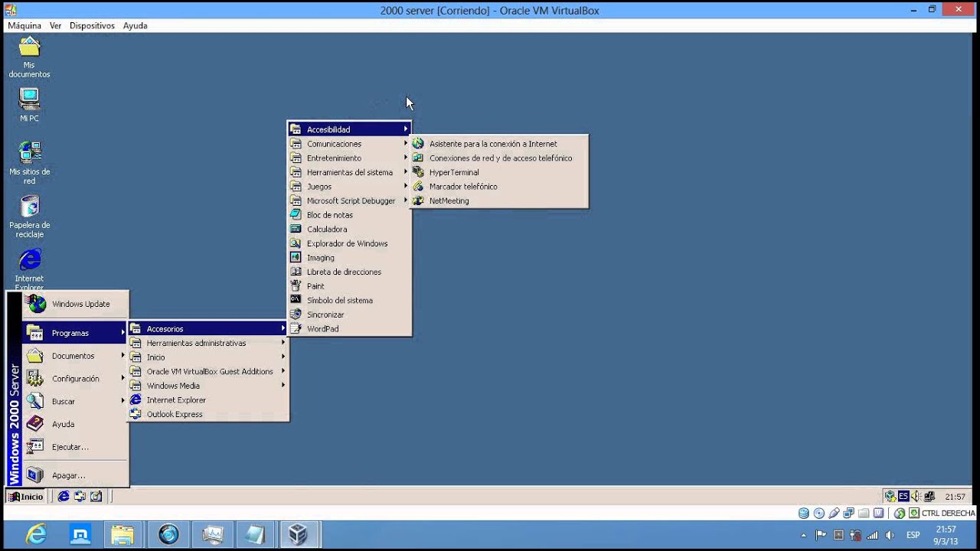Open Buscar in Start menu
Screen dimensions: 980x551
[x=75, y=401]
